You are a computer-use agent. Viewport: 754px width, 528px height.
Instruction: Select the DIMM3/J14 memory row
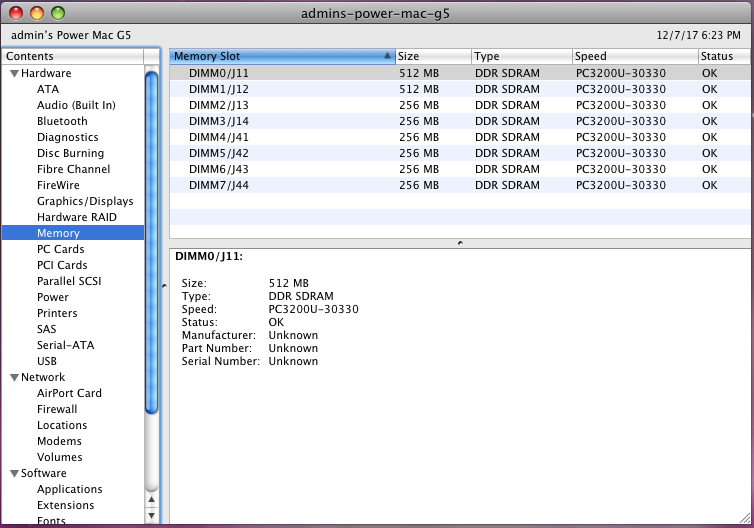(460, 121)
